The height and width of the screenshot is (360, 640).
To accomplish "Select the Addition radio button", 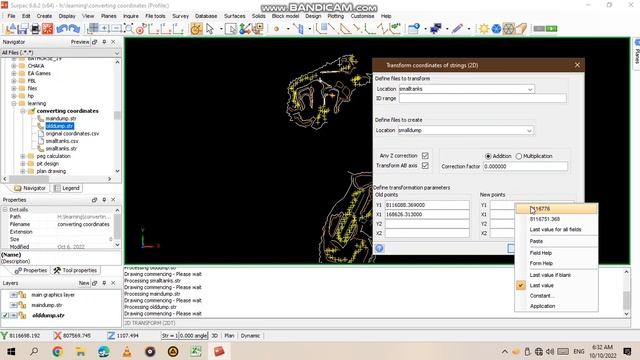I will [488, 156].
